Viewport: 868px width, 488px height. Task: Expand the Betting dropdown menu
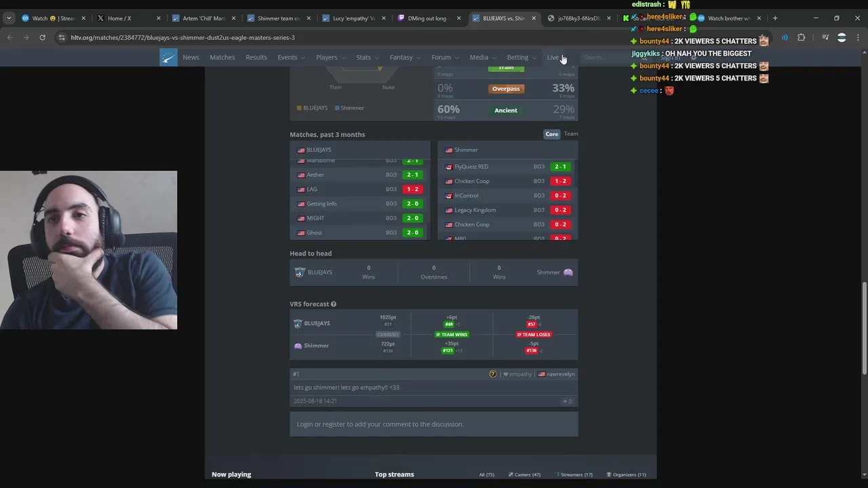tap(521, 58)
